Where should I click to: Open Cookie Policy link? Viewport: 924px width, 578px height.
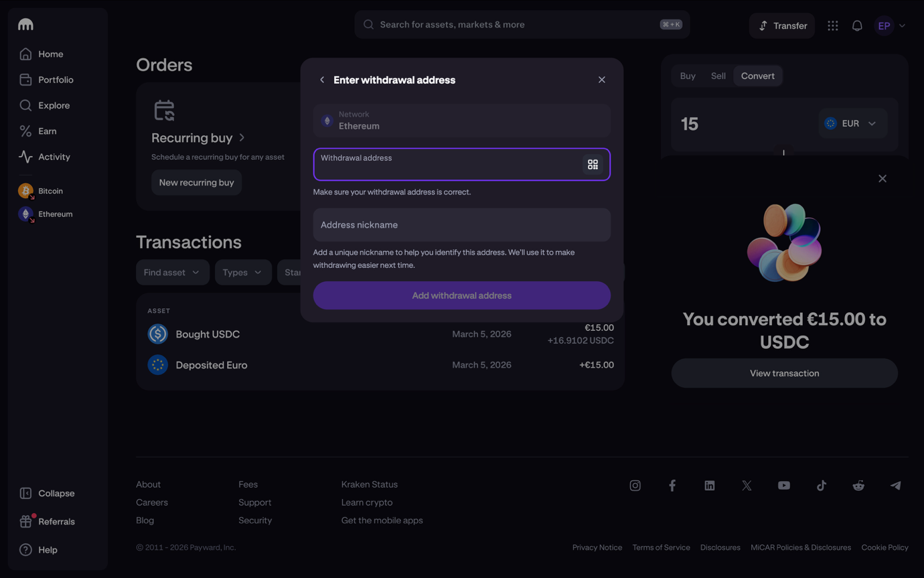[x=884, y=548]
